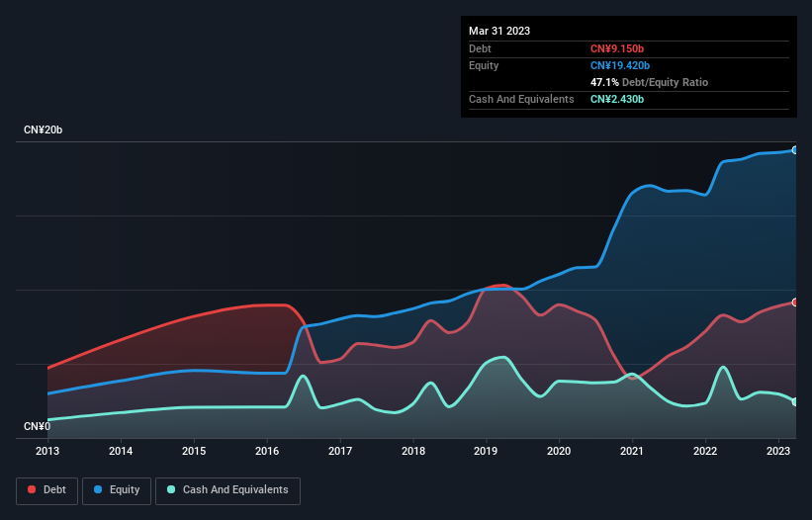Image resolution: width=812 pixels, height=520 pixels.
Task: Click the CN¥0 y-axis label
Action: [36, 427]
